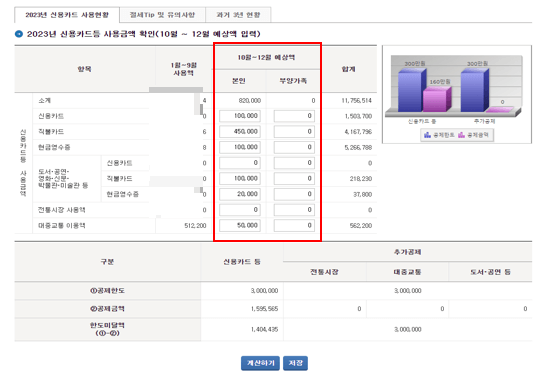558x387 pixels.
Task: Click the 저장 button
Action: point(295,363)
